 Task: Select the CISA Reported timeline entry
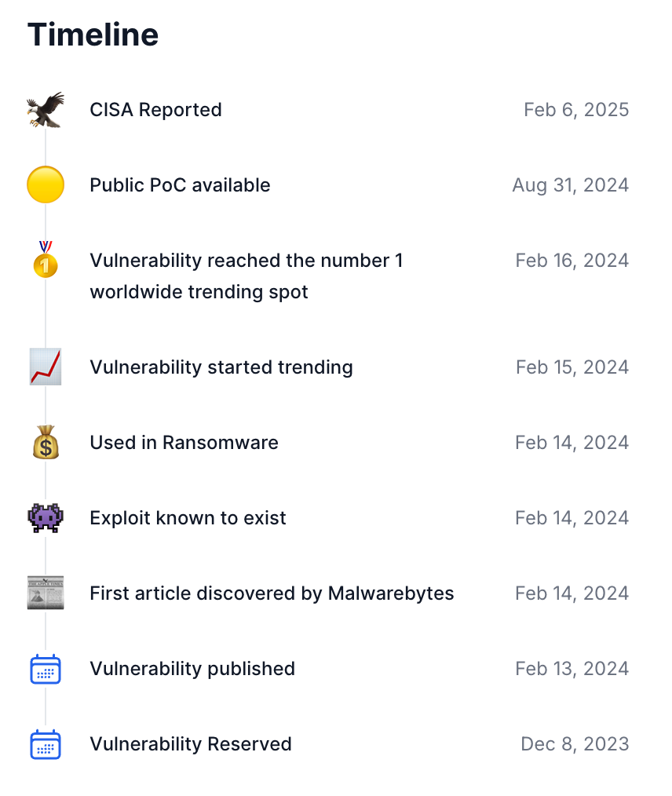[x=155, y=110]
